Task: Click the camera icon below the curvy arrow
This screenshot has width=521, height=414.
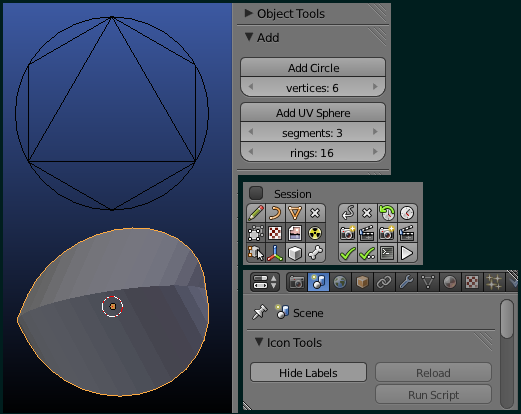Action: [348, 233]
